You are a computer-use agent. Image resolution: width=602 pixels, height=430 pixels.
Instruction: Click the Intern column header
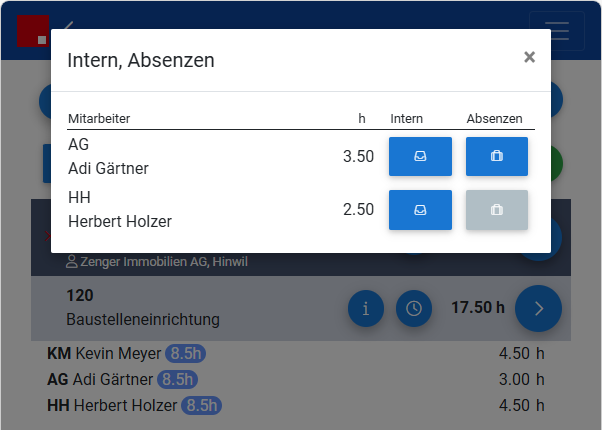tap(407, 119)
